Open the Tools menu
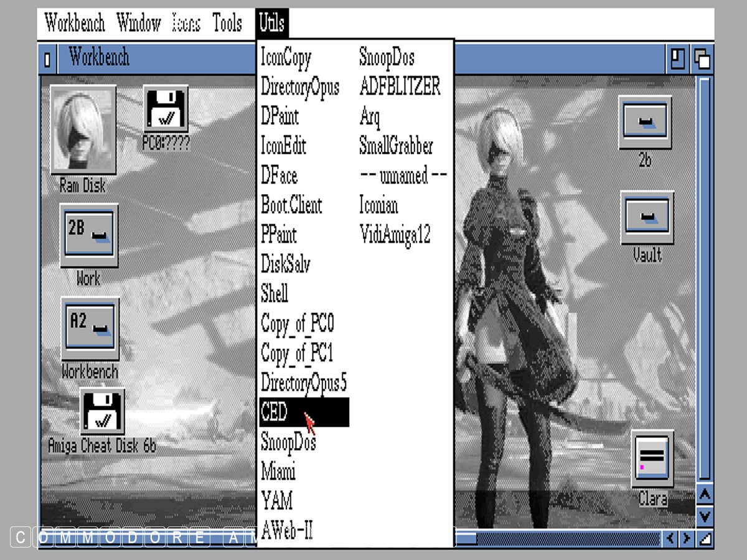The image size is (747, 560). 227,24
